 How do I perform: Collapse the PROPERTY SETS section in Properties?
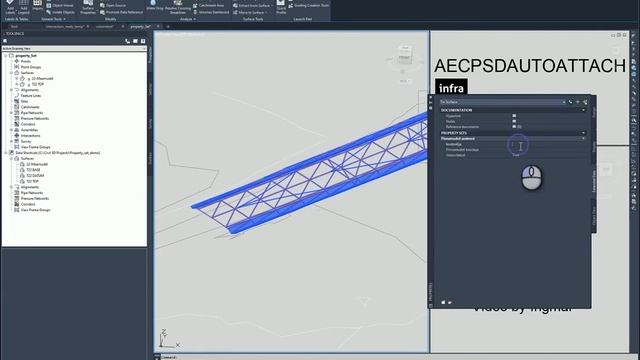(583, 133)
